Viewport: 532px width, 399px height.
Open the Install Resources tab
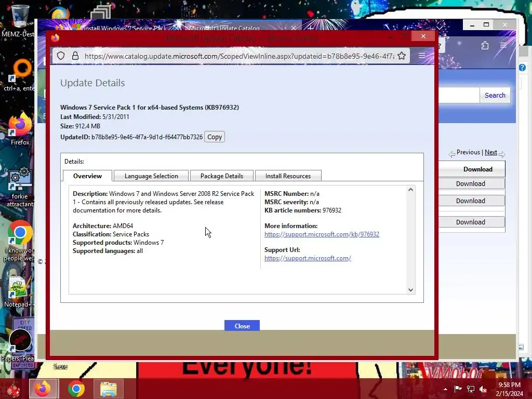[288, 176]
